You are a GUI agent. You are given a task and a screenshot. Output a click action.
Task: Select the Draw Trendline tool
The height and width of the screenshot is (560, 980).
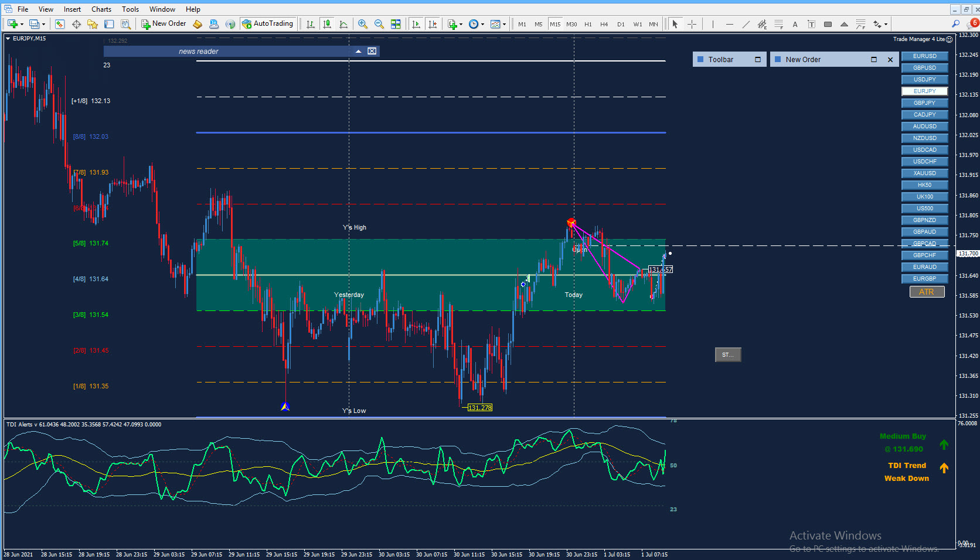[x=746, y=24]
